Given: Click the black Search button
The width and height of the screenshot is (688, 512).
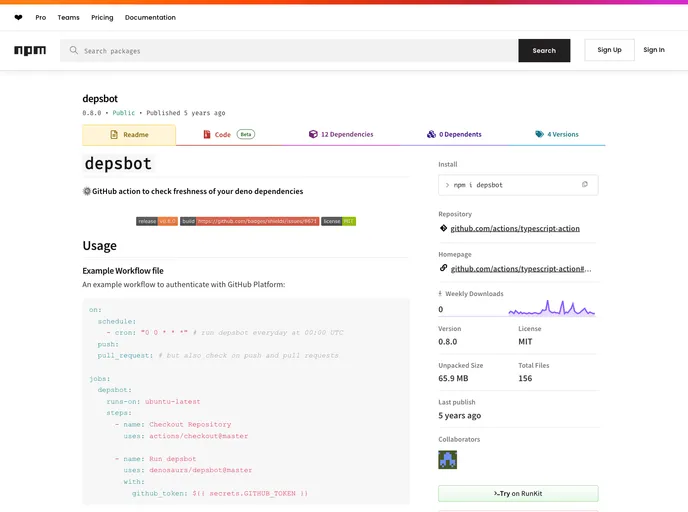Looking at the screenshot, I should tap(544, 50).
